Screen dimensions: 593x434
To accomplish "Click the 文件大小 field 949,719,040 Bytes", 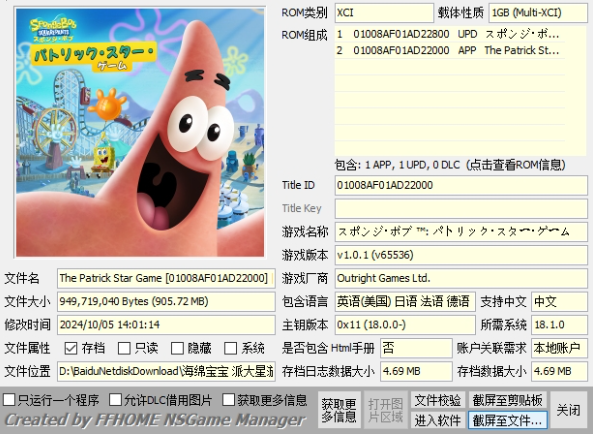I will click(x=166, y=301).
